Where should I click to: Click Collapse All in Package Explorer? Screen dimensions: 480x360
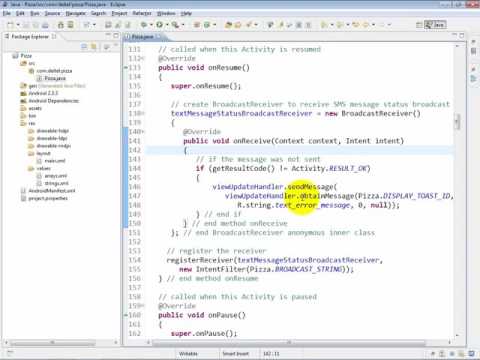click(x=84, y=47)
